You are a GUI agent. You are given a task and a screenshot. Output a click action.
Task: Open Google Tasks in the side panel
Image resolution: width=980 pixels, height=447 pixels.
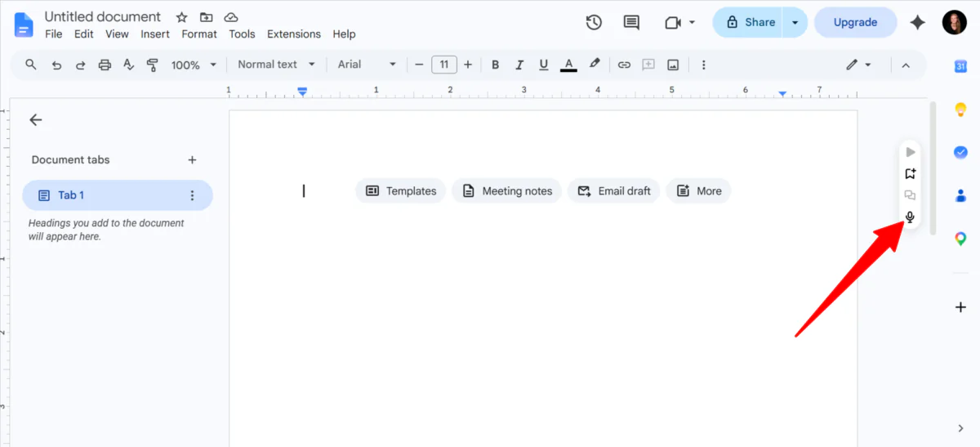960,152
